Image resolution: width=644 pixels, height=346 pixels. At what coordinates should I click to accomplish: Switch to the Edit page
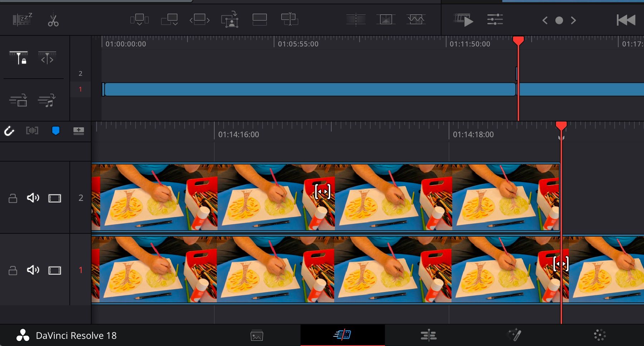tap(429, 335)
